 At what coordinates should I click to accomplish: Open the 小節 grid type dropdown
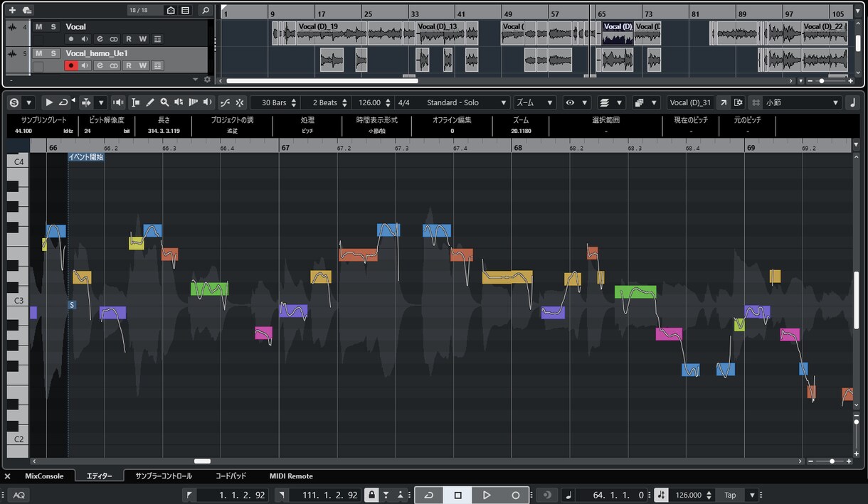[803, 102]
